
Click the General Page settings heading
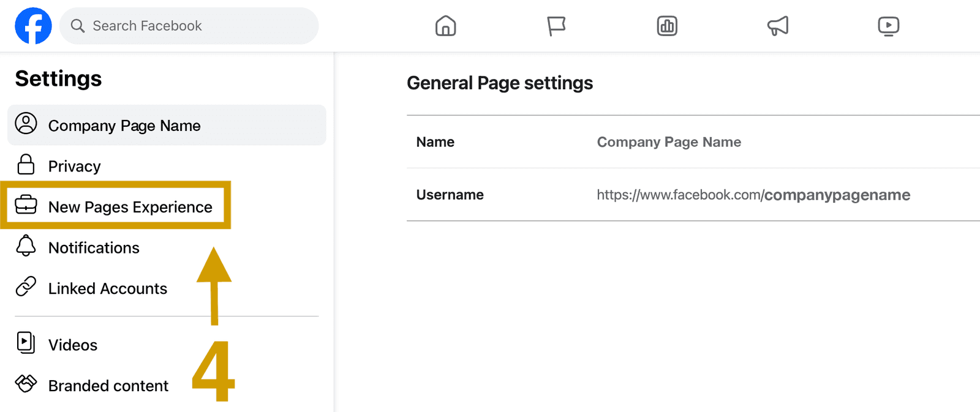(x=500, y=83)
